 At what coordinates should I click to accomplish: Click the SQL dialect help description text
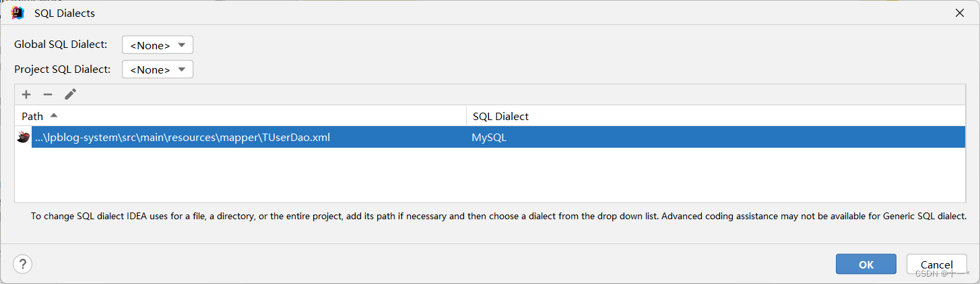pyautogui.click(x=498, y=217)
